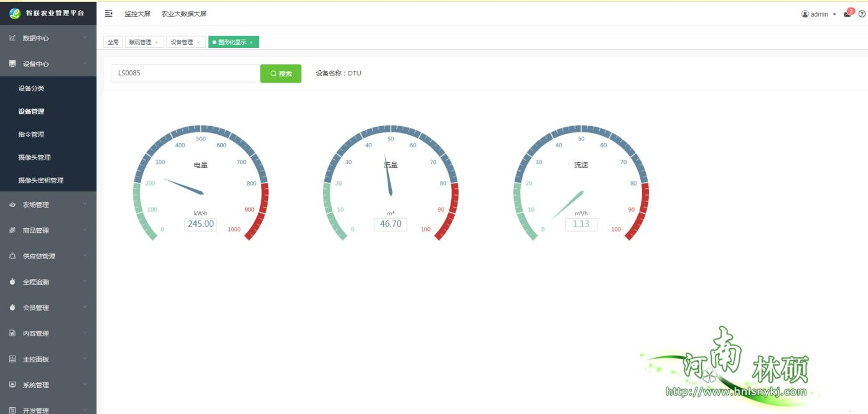Go to 摄像头管理 in the sidebar
Image resolution: width=868 pixels, height=414 pixels.
pyautogui.click(x=35, y=157)
